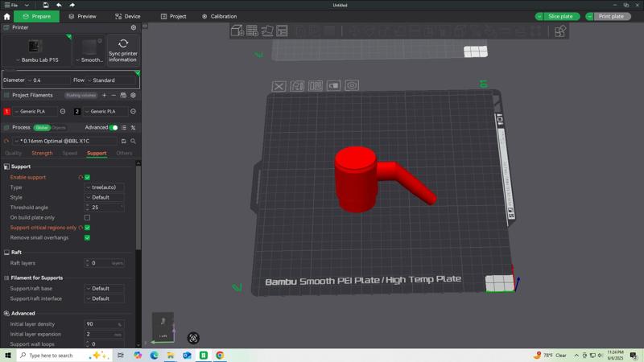The width and height of the screenshot is (644, 362).
Task: Check the On build plate only checkbox
Action: pyautogui.click(x=87, y=217)
